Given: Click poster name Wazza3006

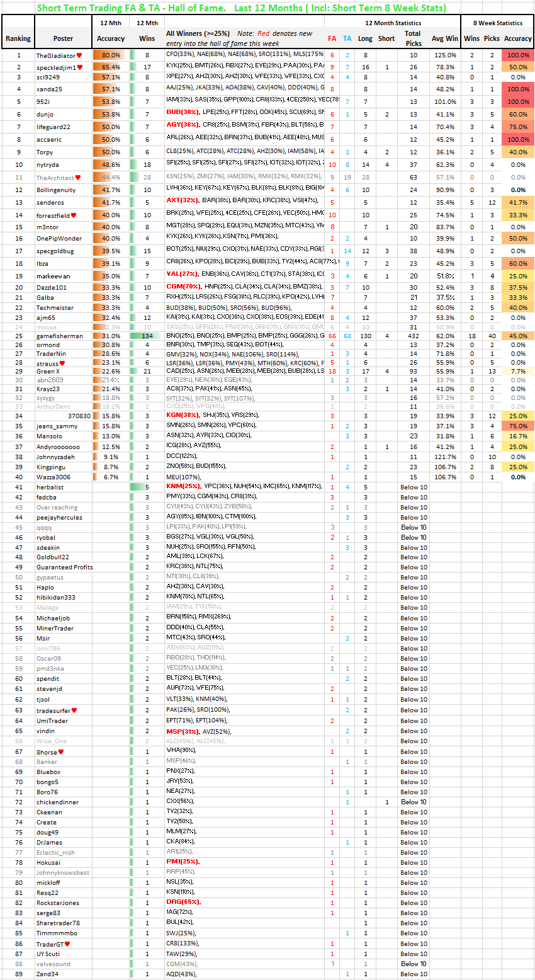Looking at the screenshot, I should point(53,477).
